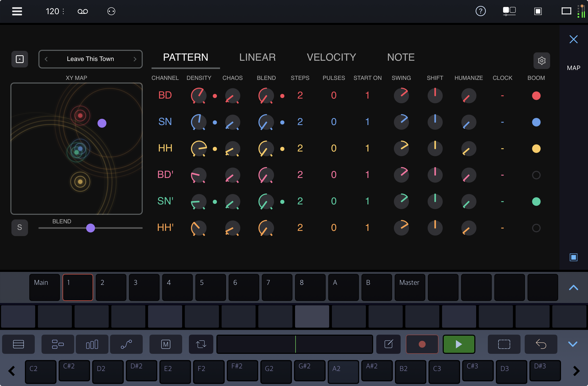588x386 pixels.
Task: Open the help question mark icon
Action: coord(481,11)
